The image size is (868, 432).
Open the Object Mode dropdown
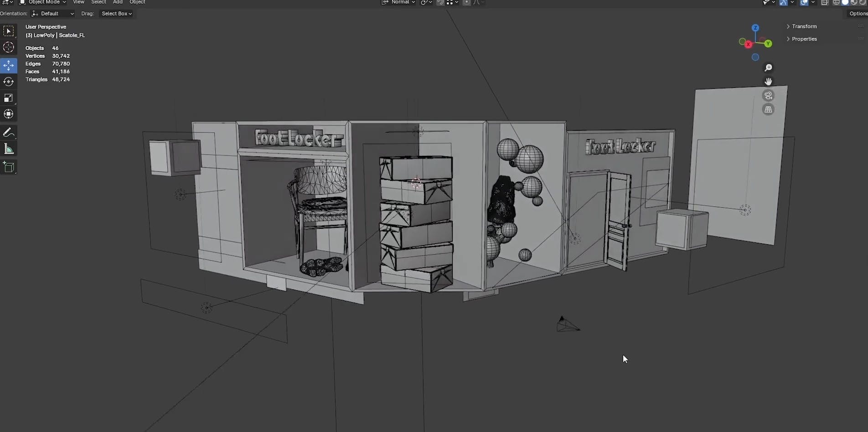click(x=42, y=2)
